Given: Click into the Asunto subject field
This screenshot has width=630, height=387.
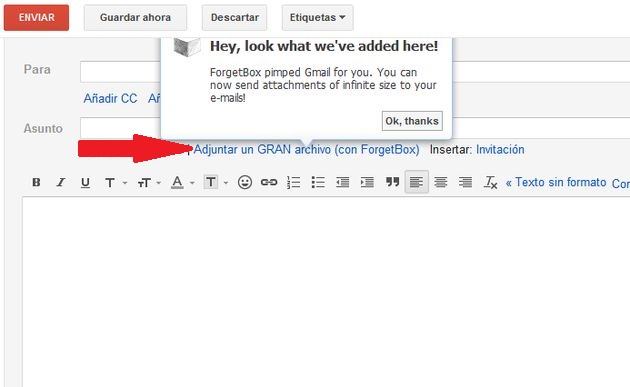Looking at the screenshot, I should coord(121,128).
